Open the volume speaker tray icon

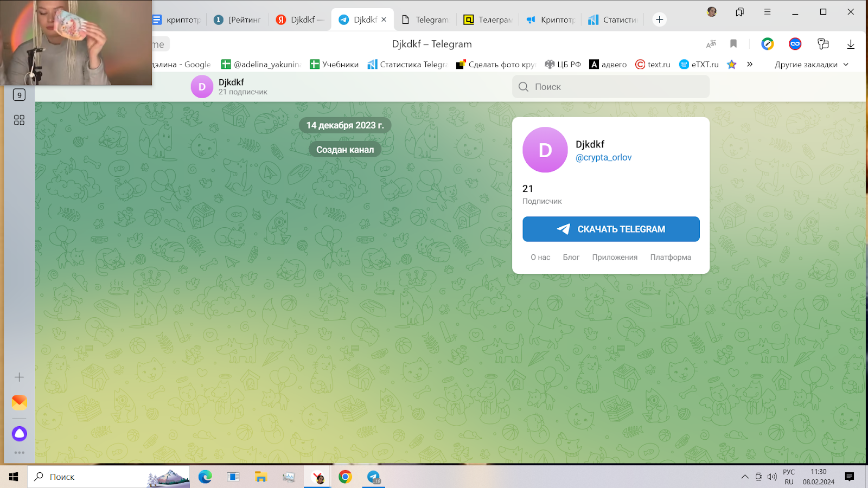tap(772, 477)
